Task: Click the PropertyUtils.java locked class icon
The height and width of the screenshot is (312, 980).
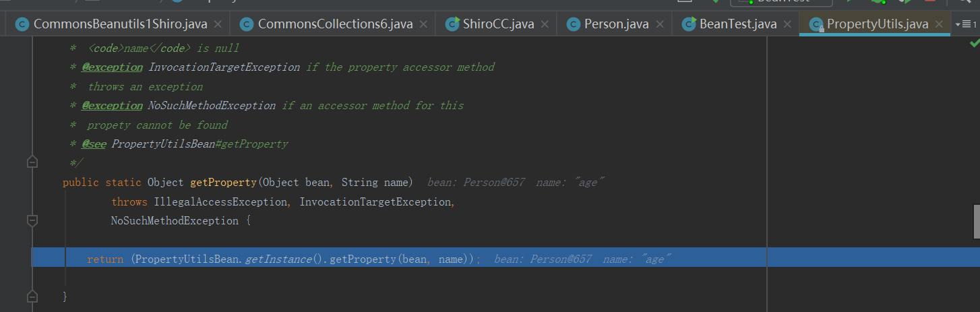Action: pos(817,24)
